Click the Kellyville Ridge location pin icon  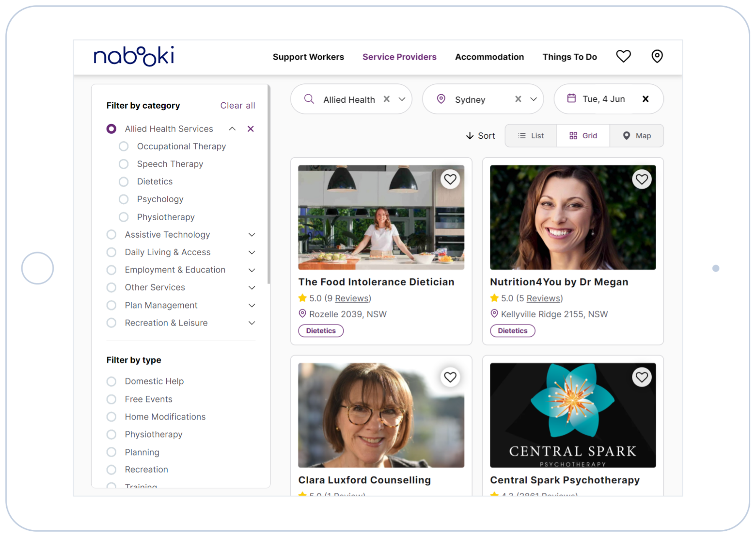tap(494, 314)
